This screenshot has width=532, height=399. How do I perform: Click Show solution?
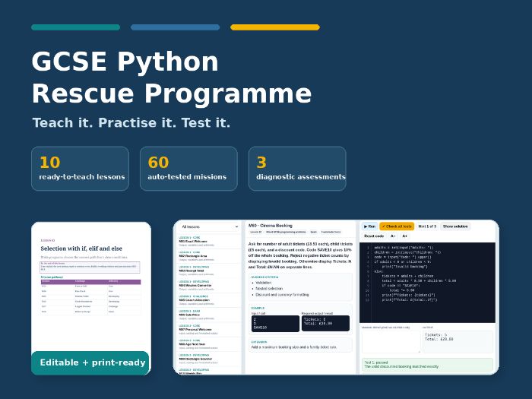(455, 226)
